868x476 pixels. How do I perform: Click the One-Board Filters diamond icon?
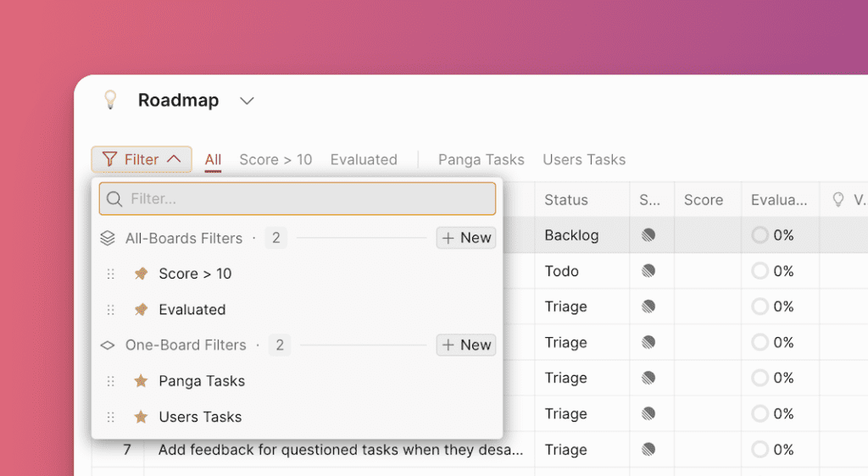tap(108, 345)
